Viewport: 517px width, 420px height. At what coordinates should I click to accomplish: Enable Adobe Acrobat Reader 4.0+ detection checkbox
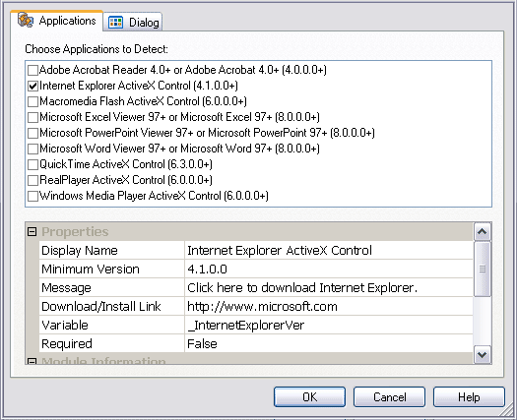pyautogui.click(x=32, y=70)
